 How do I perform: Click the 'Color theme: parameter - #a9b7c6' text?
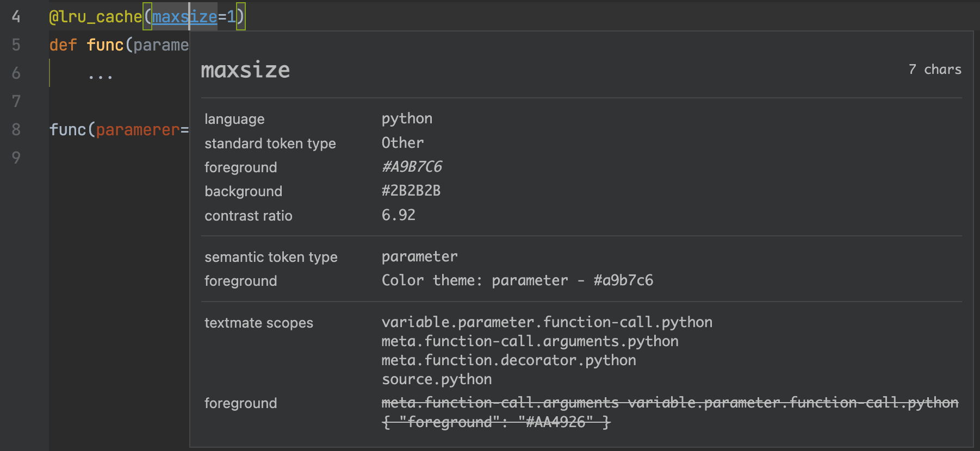pyautogui.click(x=517, y=280)
